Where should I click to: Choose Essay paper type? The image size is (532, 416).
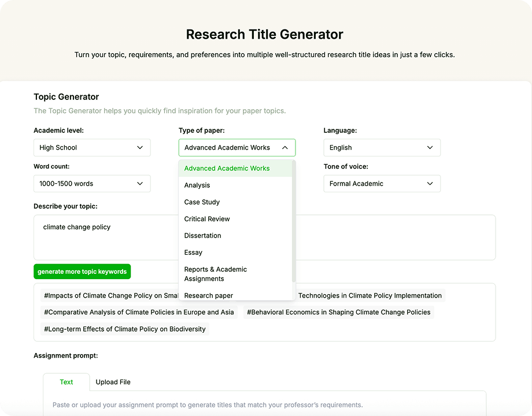[193, 252]
